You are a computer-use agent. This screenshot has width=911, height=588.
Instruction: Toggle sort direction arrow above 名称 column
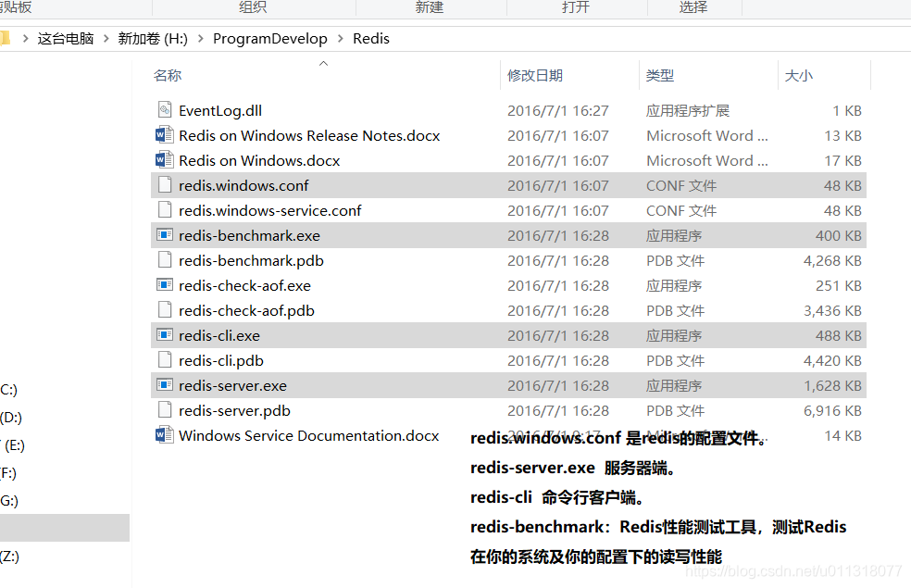pos(324,63)
